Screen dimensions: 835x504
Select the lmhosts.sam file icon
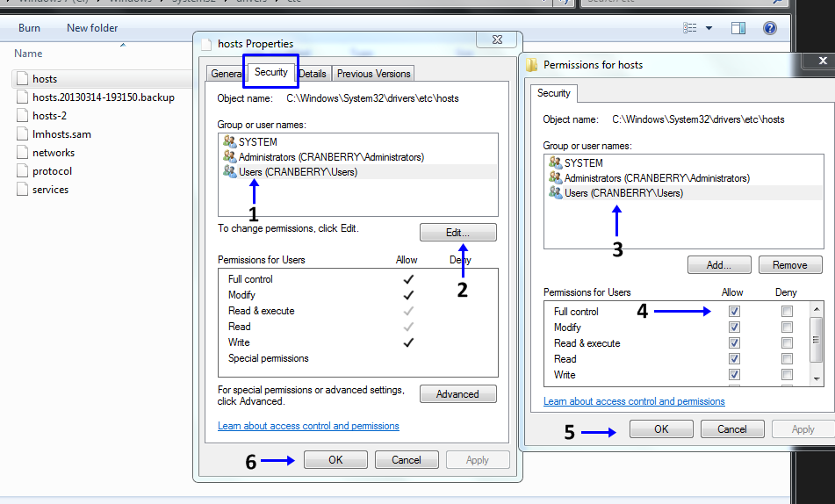tap(22, 134)
